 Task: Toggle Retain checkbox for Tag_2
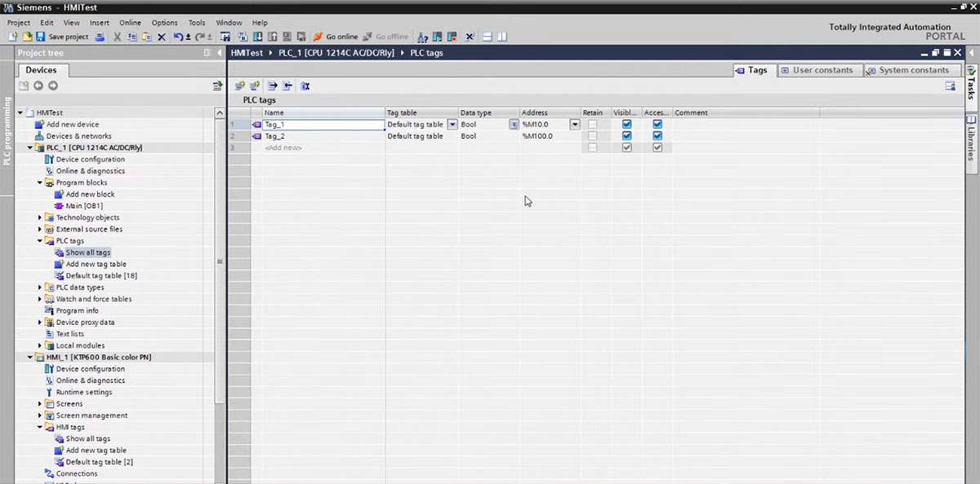(593, 136)
